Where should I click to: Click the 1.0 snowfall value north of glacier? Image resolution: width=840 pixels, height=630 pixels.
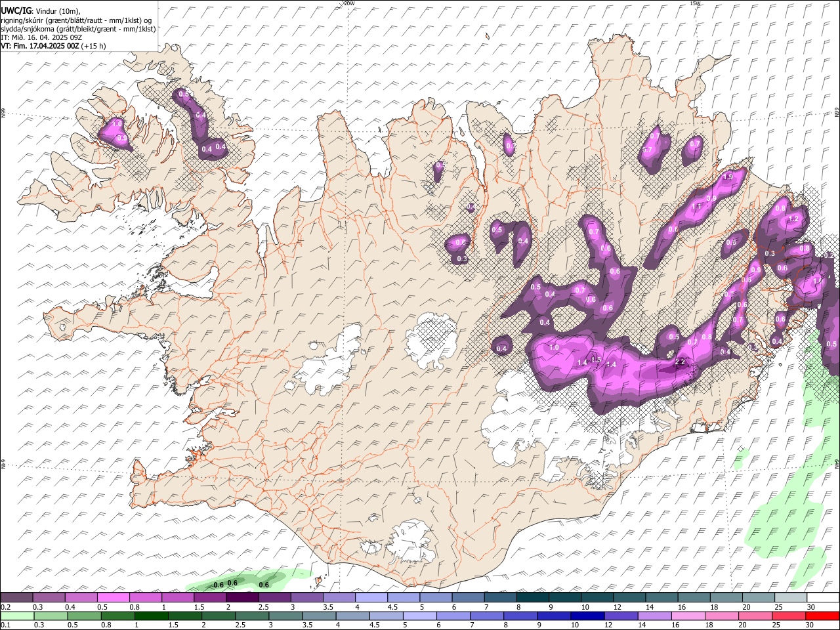tap(554, 348)
